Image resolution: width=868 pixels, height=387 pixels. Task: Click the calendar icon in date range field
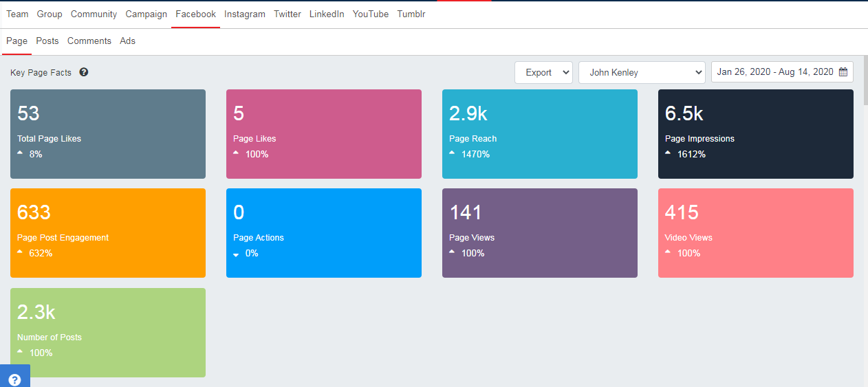[843, 72]
